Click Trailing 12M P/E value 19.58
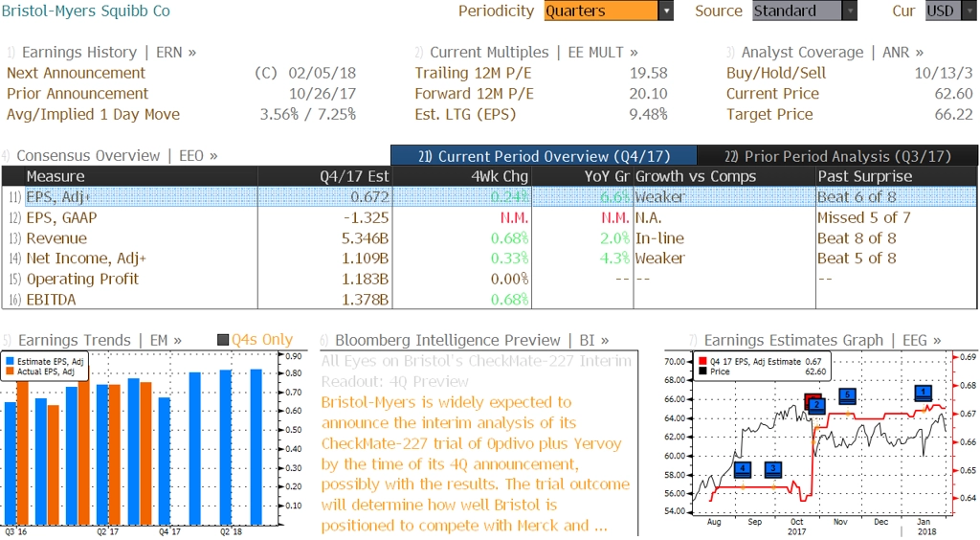The width and height of the screenshot is (980, 540). click(648, 73)
